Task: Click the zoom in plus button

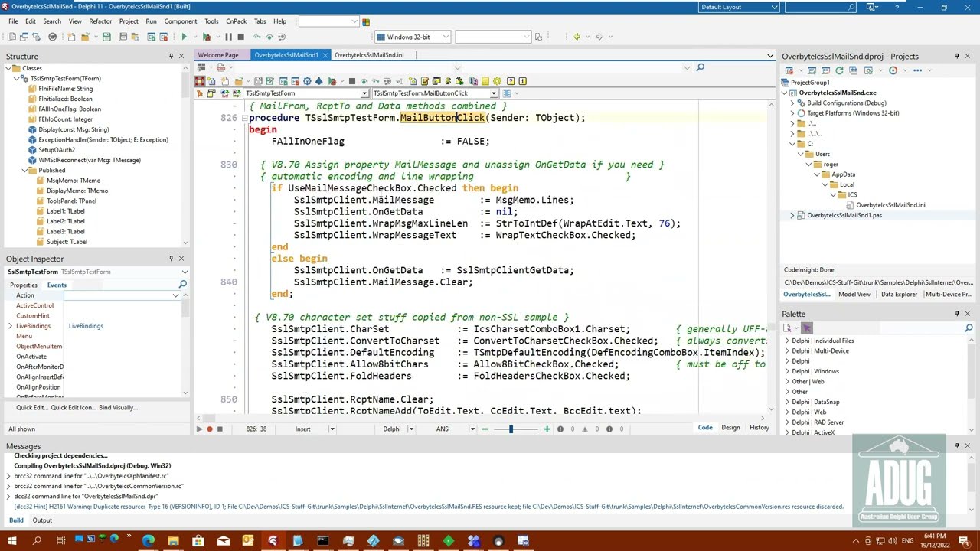Action: 547,429
